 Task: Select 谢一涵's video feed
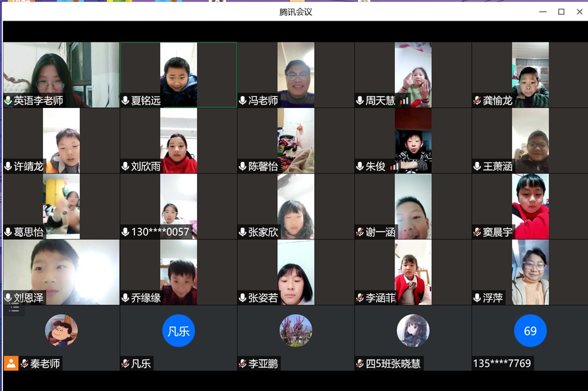pyautogui.click(x=413, y=207)
